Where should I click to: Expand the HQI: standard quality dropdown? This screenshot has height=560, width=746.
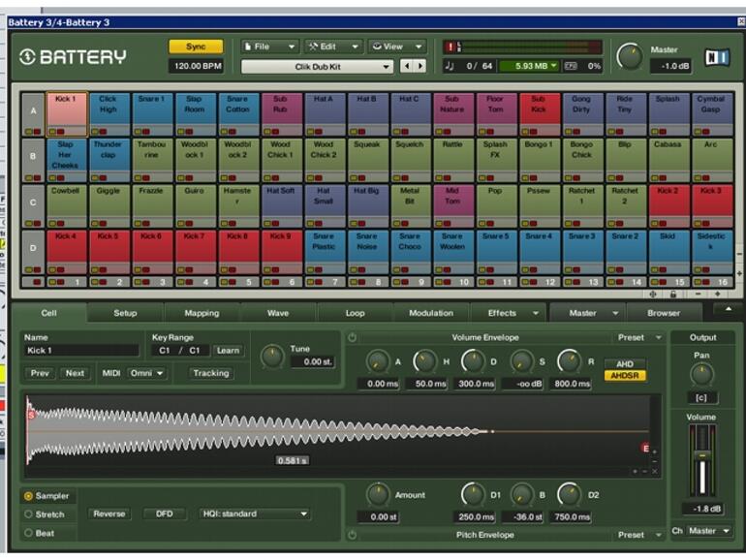click(254, 513)
